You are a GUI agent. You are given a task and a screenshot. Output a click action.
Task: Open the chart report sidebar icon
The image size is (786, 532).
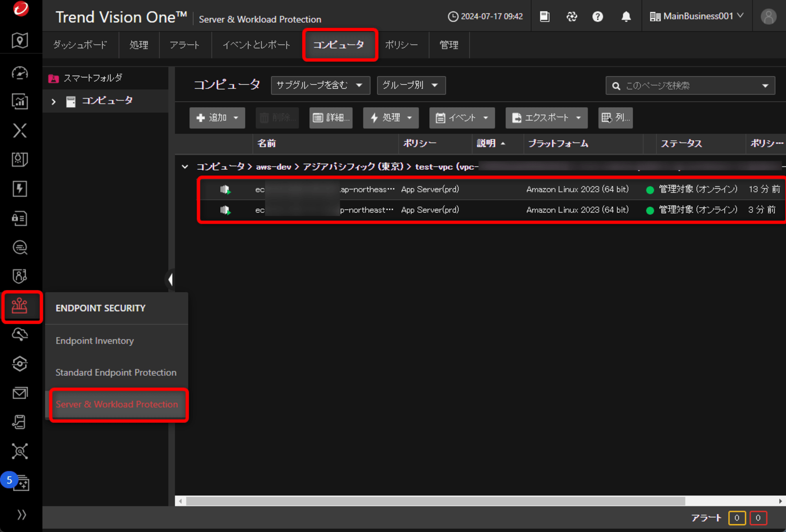click(x=20, y=101)
